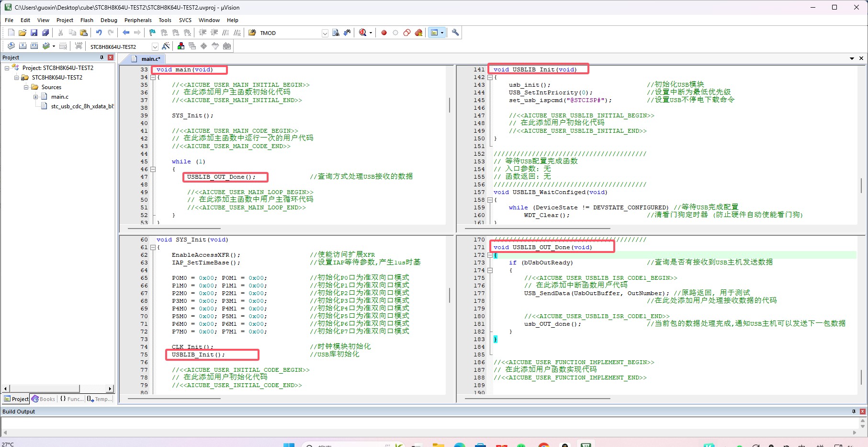Switch to the Functions panel tab
This screenshot has height=447, width=868.
(71, 399)
